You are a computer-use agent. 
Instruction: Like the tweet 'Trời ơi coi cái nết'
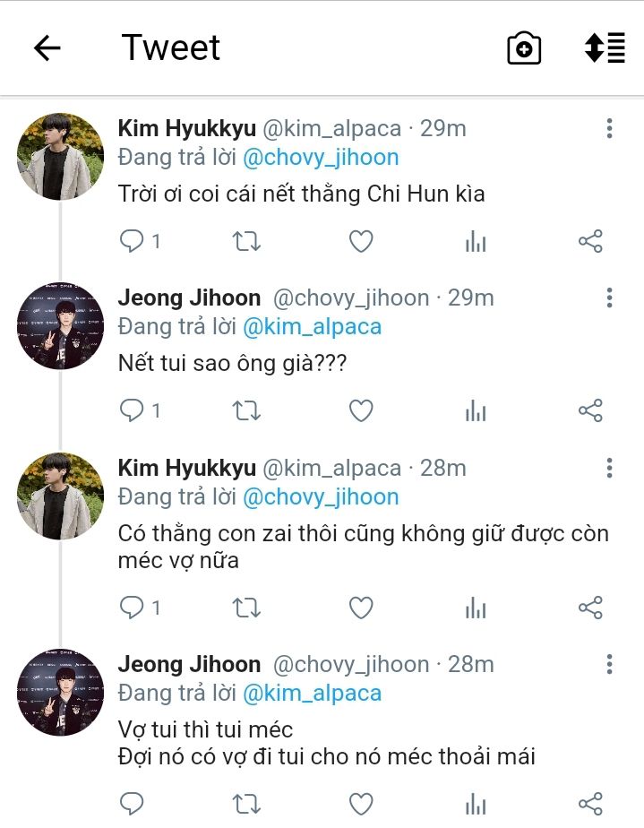[x=361, y=241]
